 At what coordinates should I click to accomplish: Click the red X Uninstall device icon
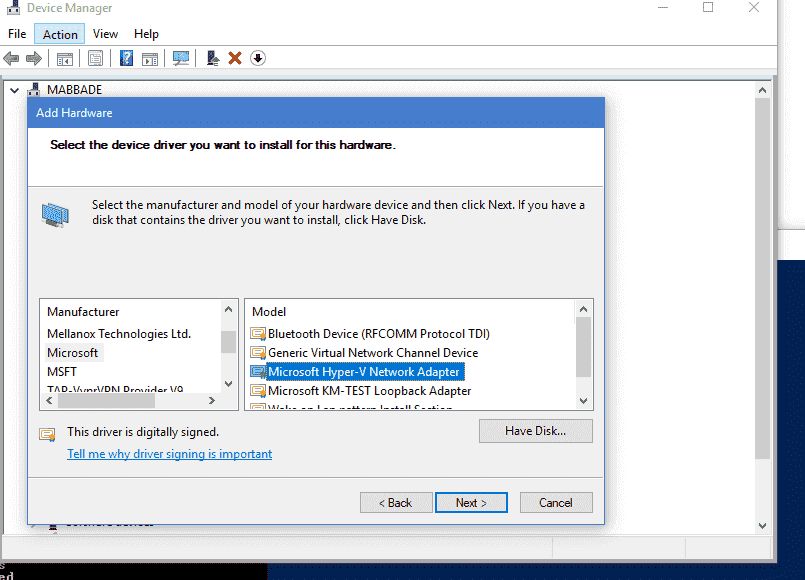point(235,58)
